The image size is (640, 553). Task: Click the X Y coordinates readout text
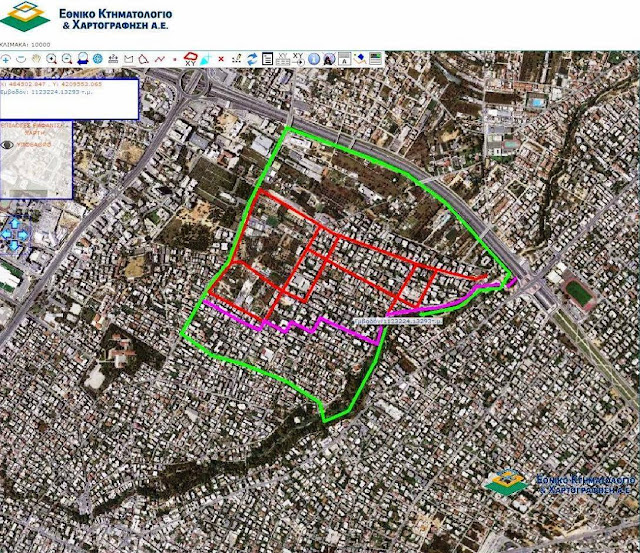[51, 84]
